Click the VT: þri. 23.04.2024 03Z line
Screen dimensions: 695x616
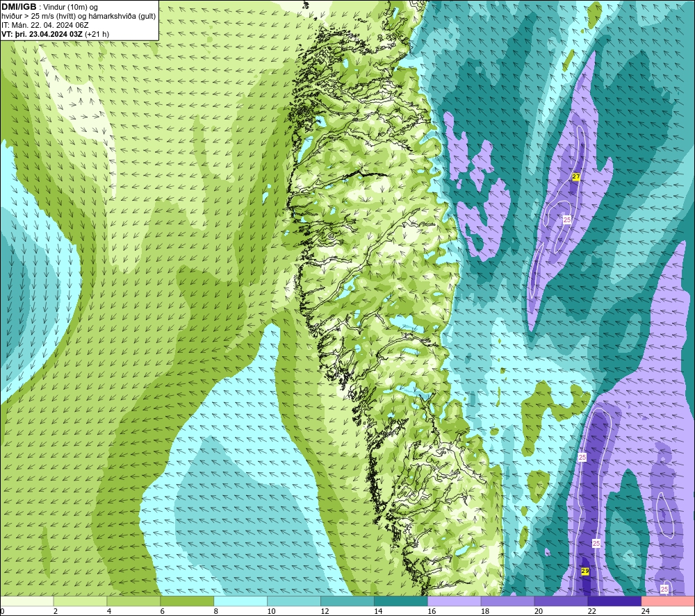tap(55, 34)
